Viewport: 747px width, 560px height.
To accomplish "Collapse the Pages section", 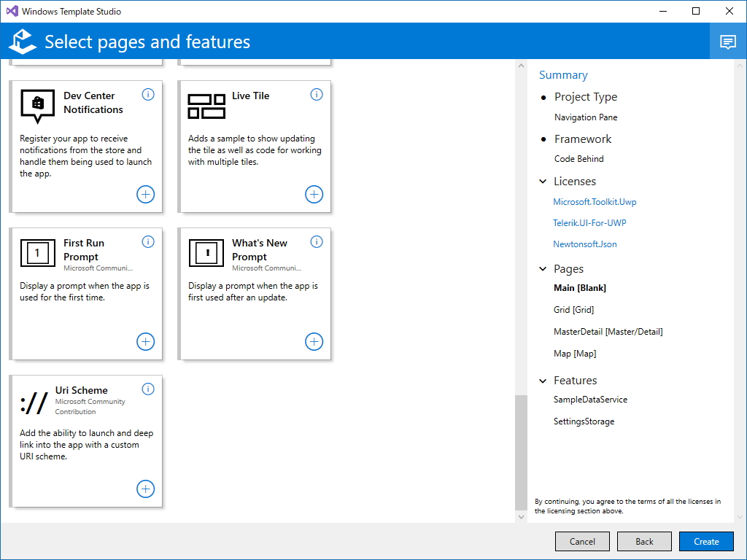I will click(543, 269).
